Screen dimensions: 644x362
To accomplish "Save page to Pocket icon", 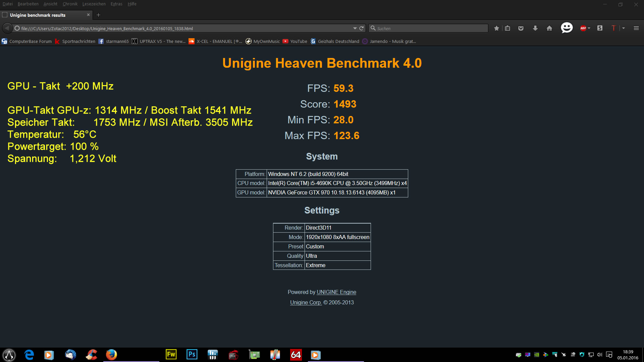I will (x=521, y=28).
